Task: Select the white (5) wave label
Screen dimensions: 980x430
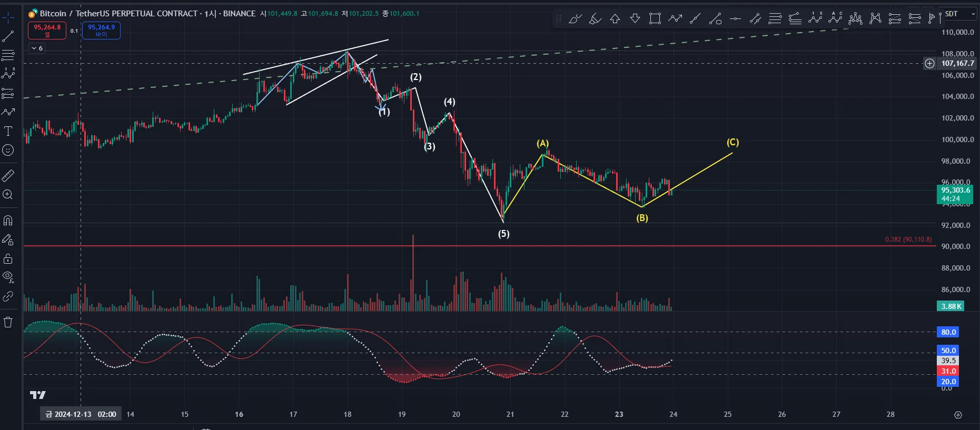Action: pos(504,234)
